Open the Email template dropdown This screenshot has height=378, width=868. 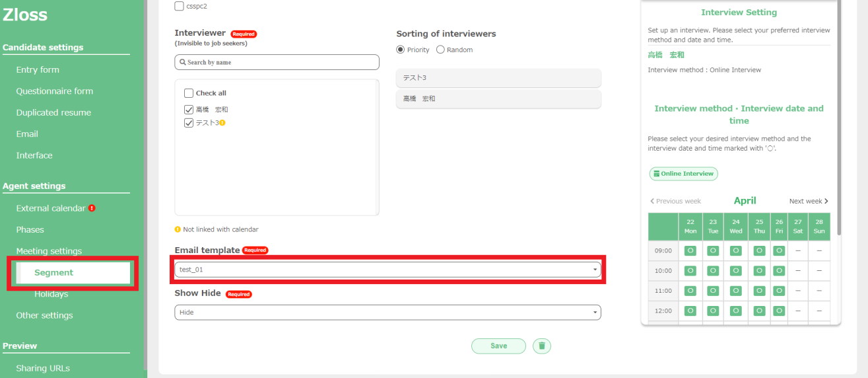point(387,270)
